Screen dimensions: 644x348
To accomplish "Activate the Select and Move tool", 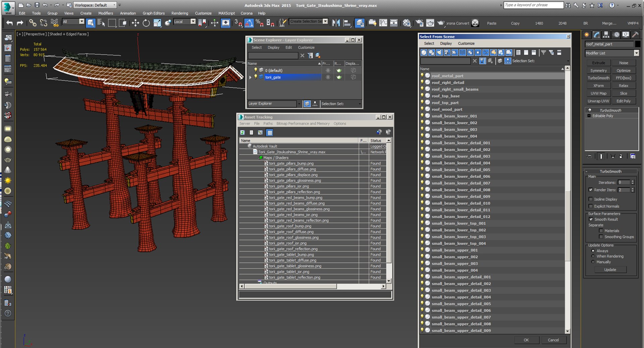I will (135, 23).
